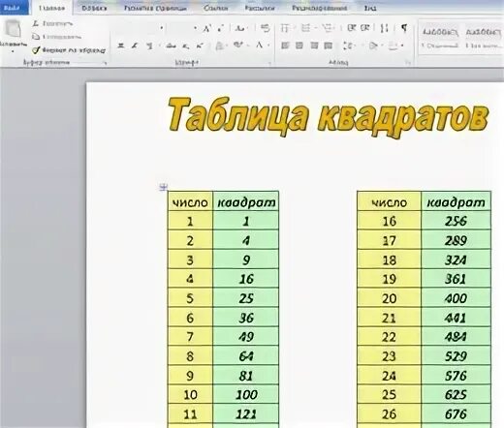Toggle show paragraph marks ¶
The height and width of the screenshot is (428, 504).
[404, 28]
